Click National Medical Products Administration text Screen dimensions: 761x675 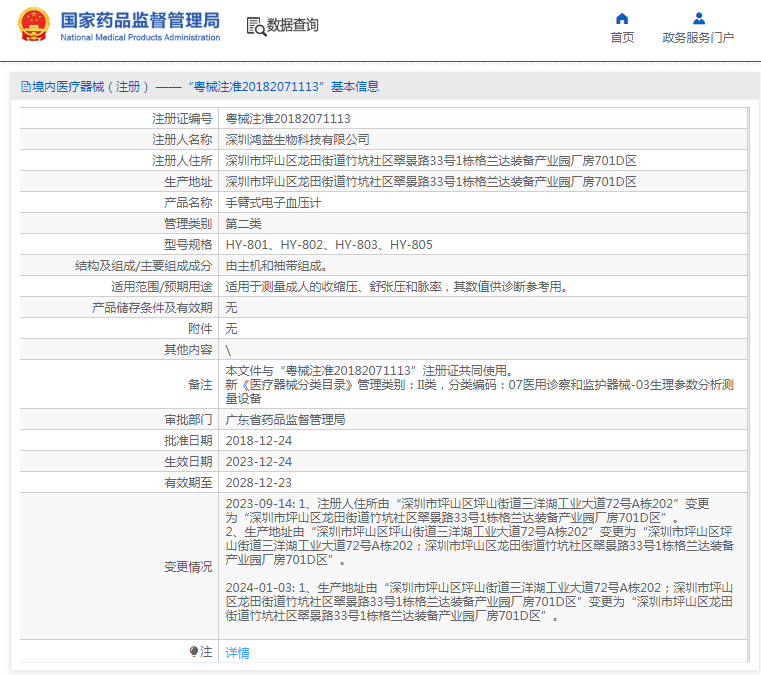(140, 37)
